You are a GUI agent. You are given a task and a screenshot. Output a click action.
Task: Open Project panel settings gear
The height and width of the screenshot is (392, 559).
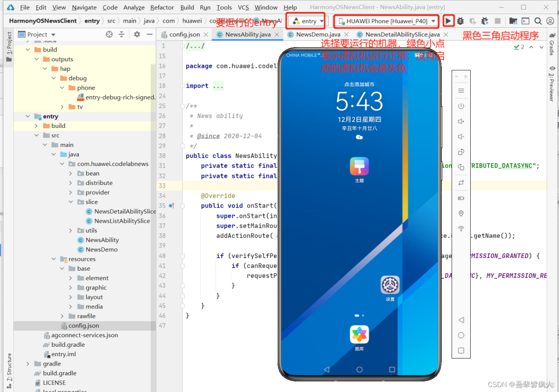tap(137, 34)
